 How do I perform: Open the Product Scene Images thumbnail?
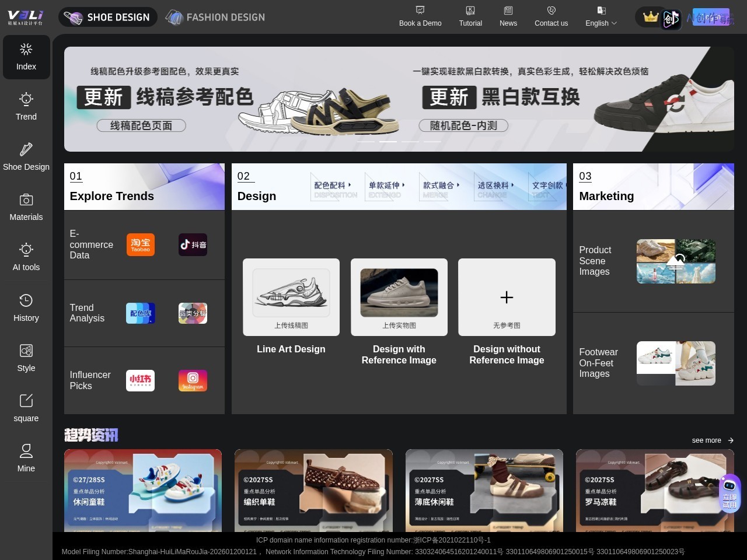[676, 261]
